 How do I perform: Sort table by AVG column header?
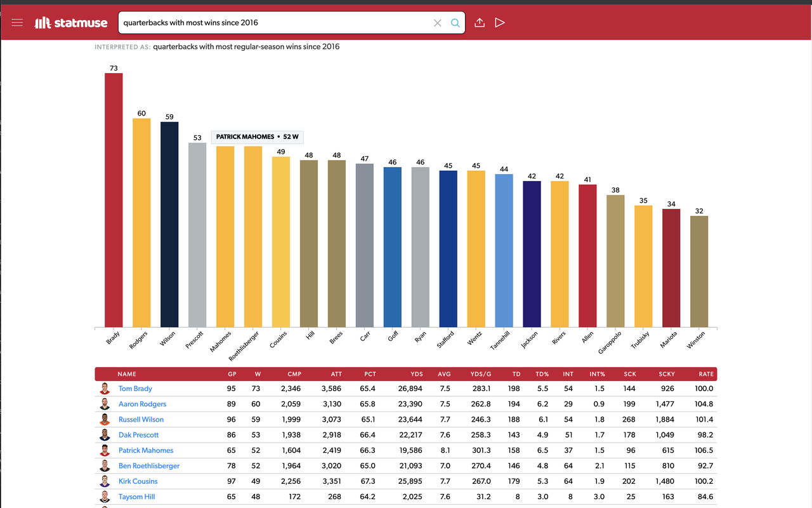444,374
